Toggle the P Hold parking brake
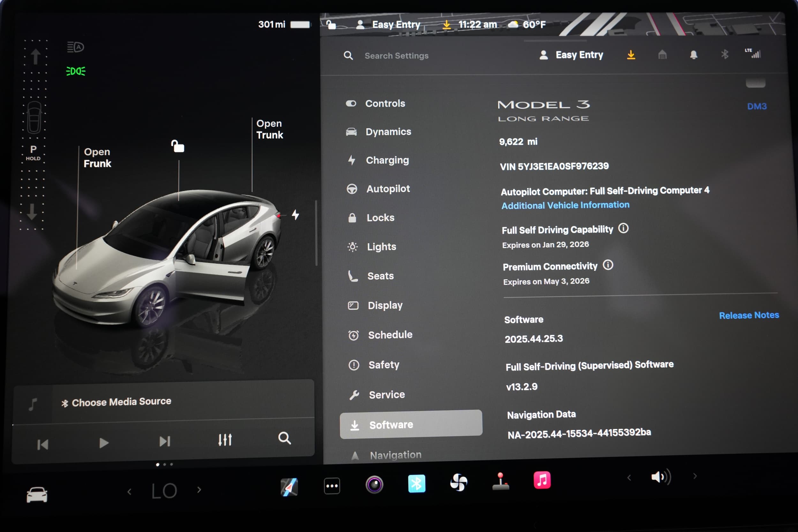This screenshot has height=532, width=798. [x=33, y=153]
